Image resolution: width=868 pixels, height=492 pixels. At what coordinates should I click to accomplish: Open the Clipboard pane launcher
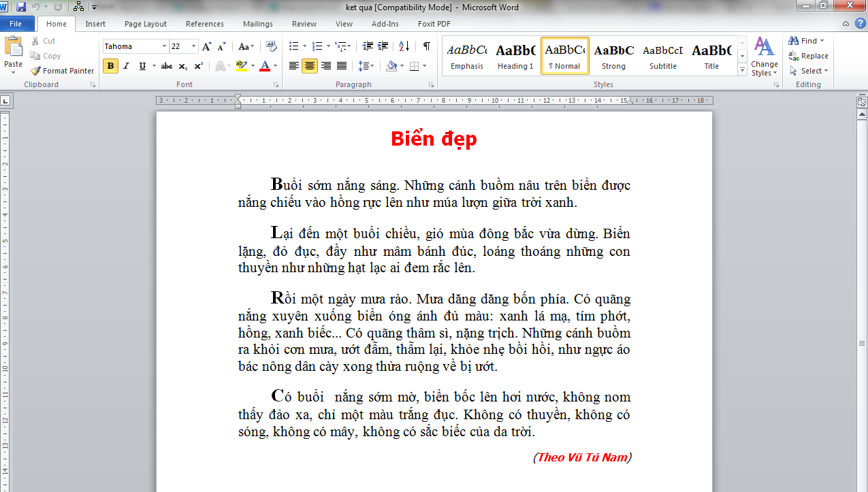pyautogui.click(x=93, y=85)
